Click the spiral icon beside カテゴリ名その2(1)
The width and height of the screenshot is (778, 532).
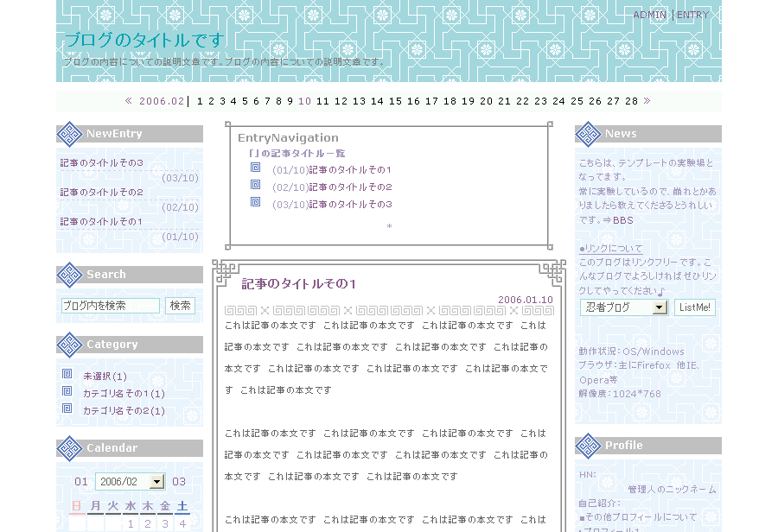pyautogui.click(x=67, y=408)
